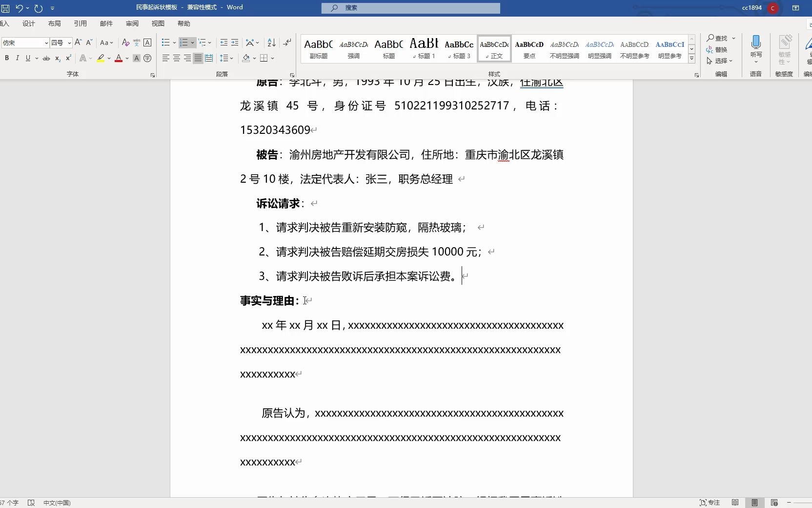Screen dimensions: 812x508
Task: Toggle strikethrough formatting
Action: pyautogui.click(x=46, y=58)
